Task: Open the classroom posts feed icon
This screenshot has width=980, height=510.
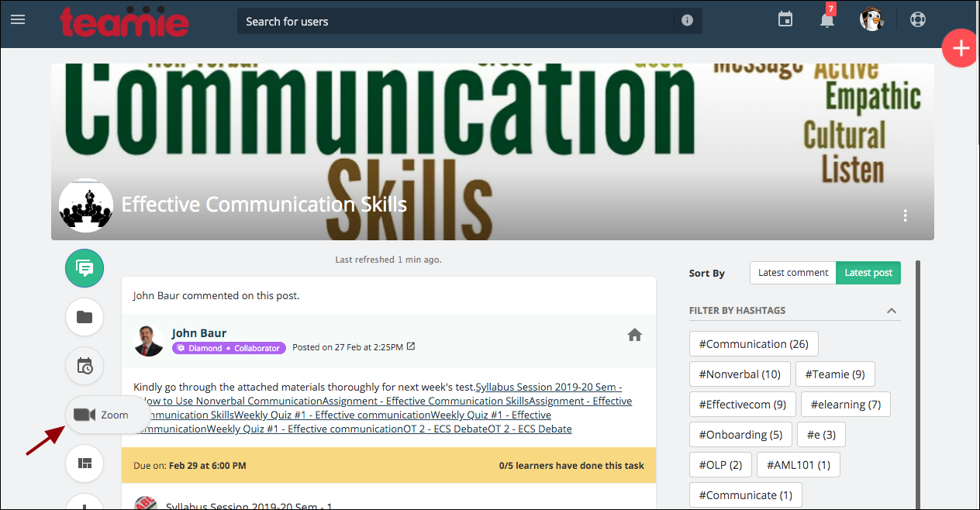Action: (85, 268)
